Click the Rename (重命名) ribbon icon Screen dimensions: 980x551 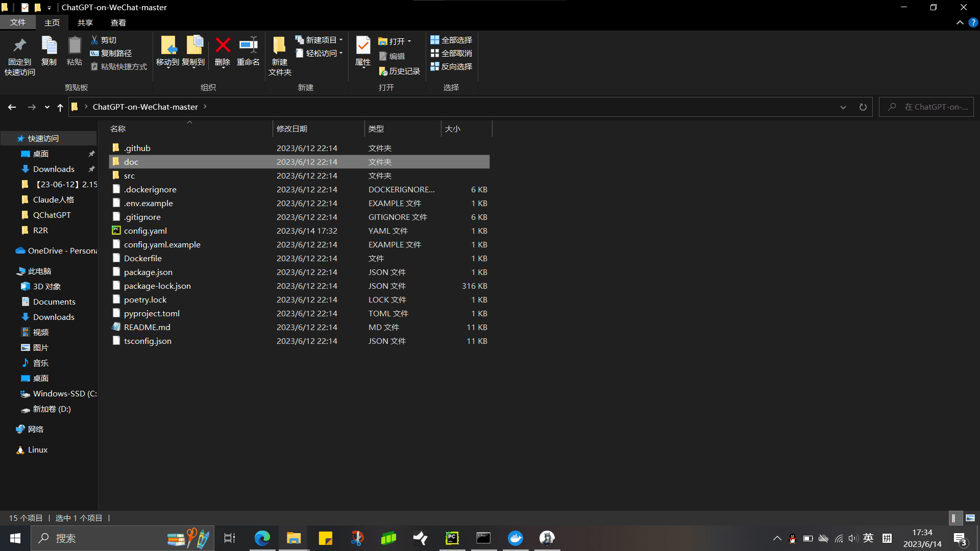(248, 45)
